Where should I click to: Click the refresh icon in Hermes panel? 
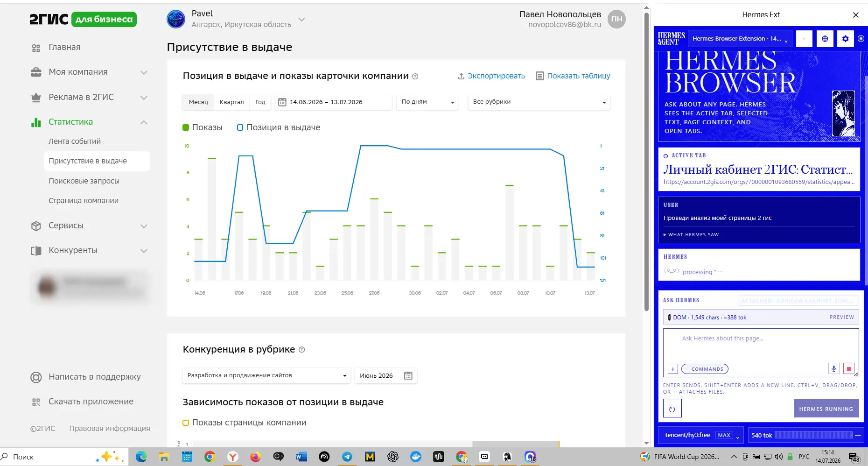coord(672,409)
